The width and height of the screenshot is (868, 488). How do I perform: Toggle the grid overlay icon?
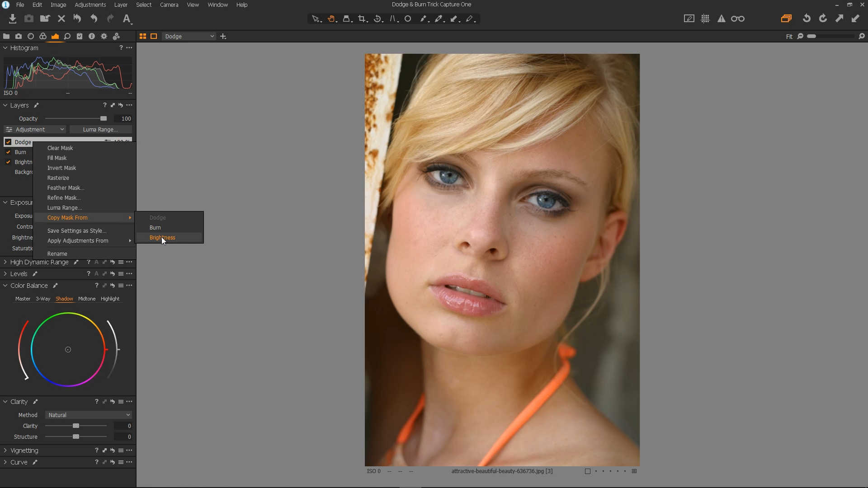coord(705,19)
